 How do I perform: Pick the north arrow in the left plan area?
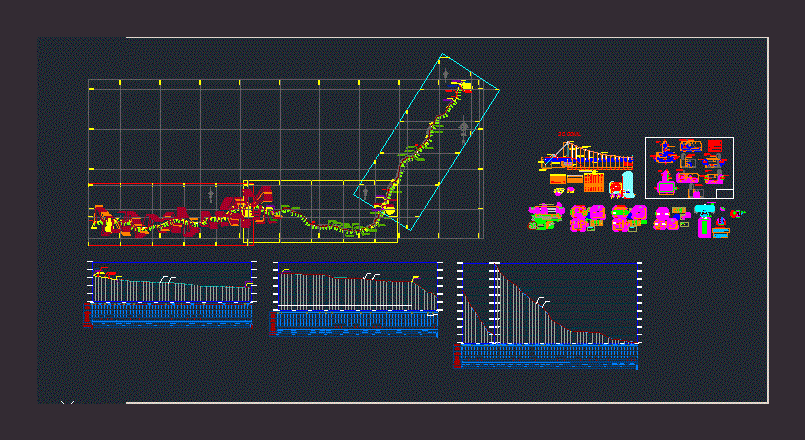pos(210,194)
